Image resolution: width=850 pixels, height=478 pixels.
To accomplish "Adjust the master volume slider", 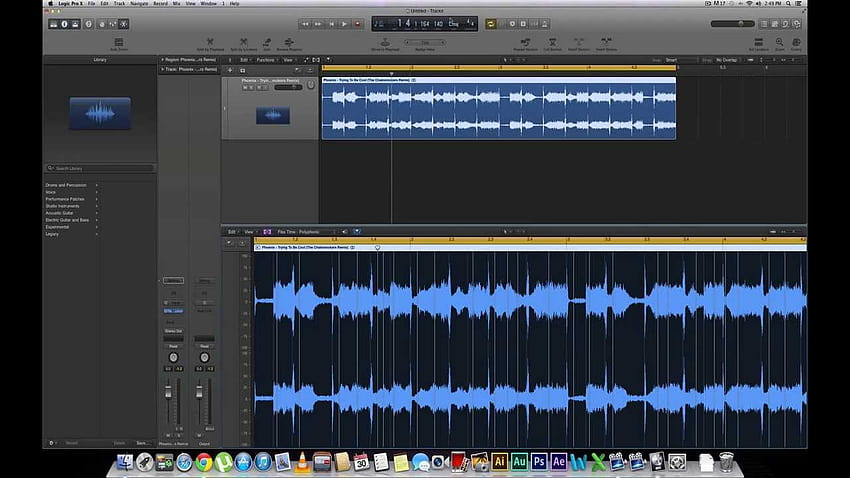I will (x=732, y=24).
